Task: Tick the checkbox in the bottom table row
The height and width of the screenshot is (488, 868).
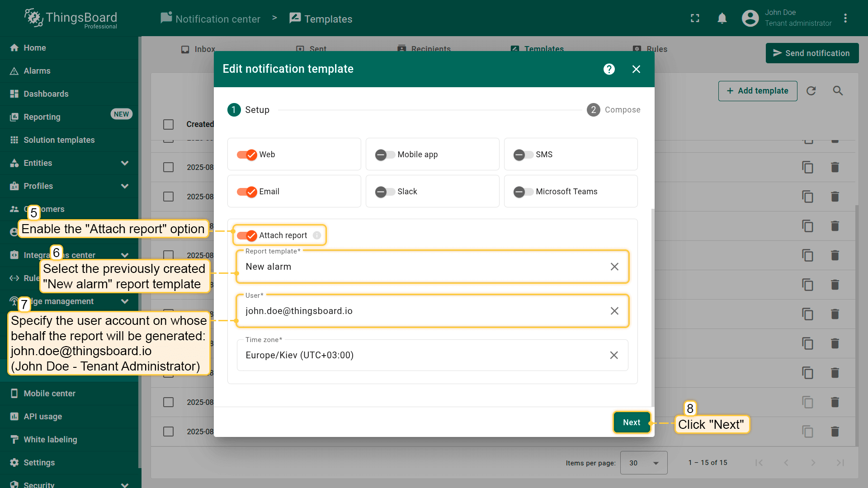Action: [168, 432]
